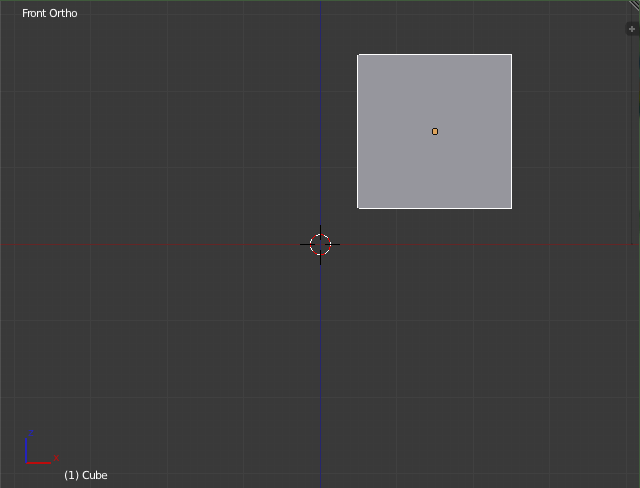The width and height of the screenshot is (640, 488).
Task: Click the blue vertical Z axis line above the cursor
Action: (320, 120)
